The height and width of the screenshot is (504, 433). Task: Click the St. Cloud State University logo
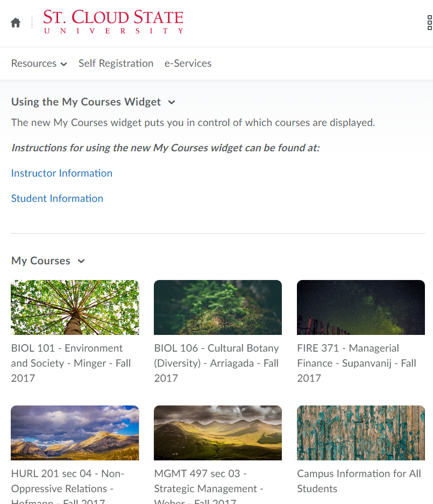pos(112,23)
